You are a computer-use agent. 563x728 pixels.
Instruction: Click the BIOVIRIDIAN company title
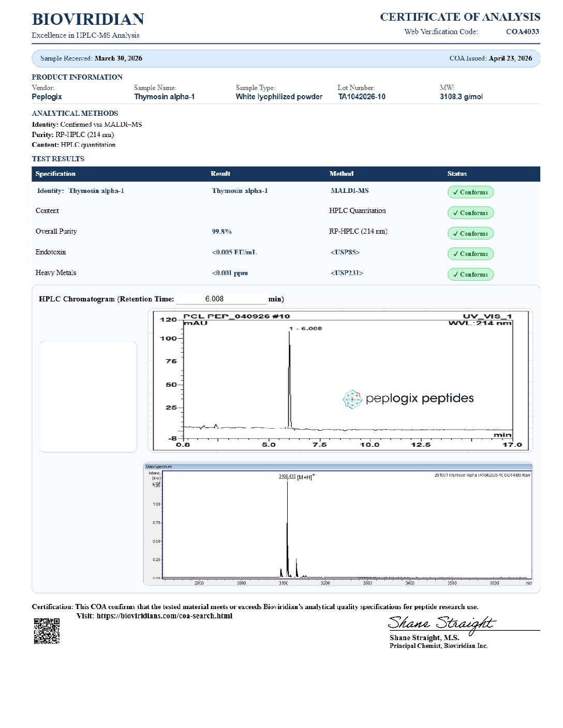[x=88, y=19]
